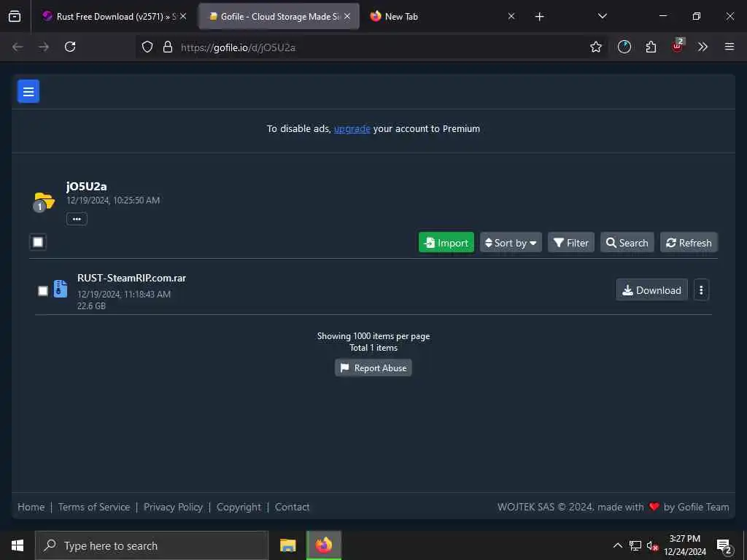The height and width of the screenshot is (560, 747).
Task: Tick the RUST-SteamRIP.com.rar file checkbox
Action: click(x=43, y=290)
